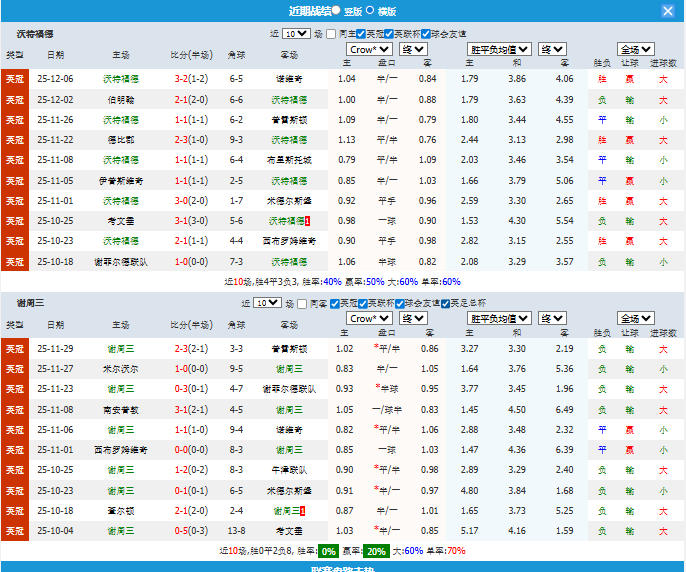686x572 pixels.
Task: Open the 终 dropdown beside Crow* in 谢周三 section
Action: pos(413,318)
